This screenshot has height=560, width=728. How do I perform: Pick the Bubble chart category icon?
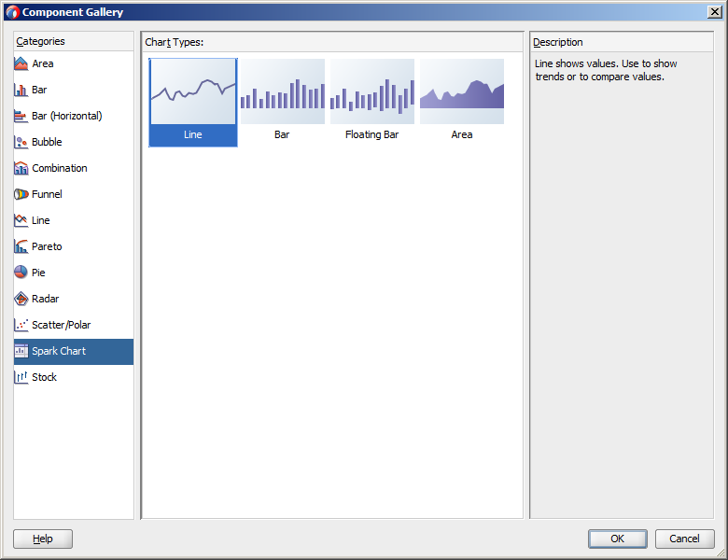click(x=21, y=142)
